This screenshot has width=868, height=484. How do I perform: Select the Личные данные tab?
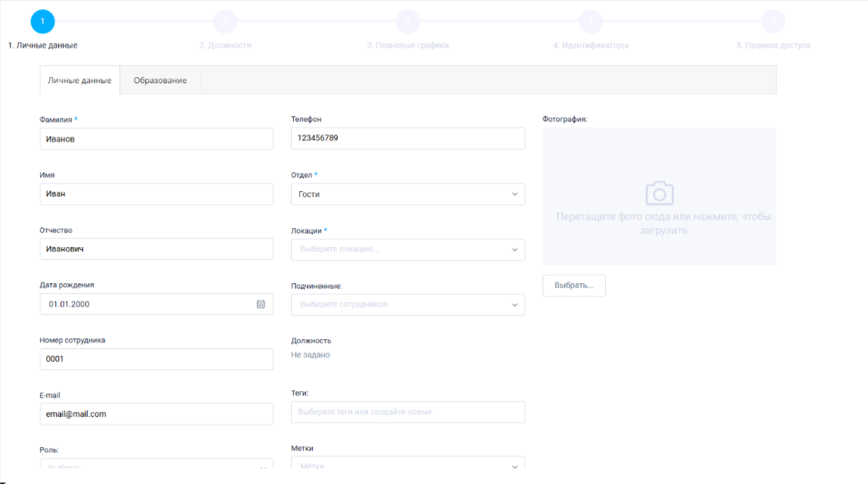point(79,81)
